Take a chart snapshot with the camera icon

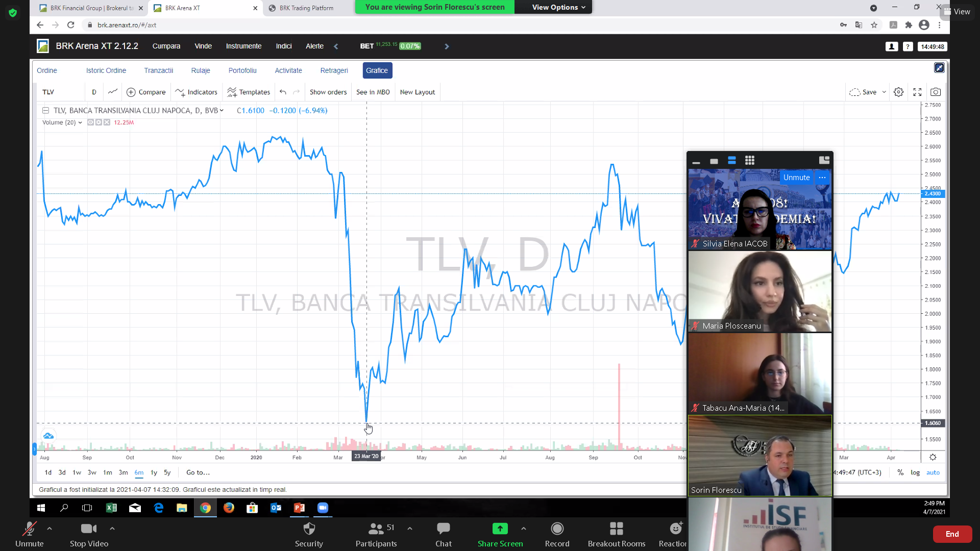pyautogui.click(x=936, y=92)
